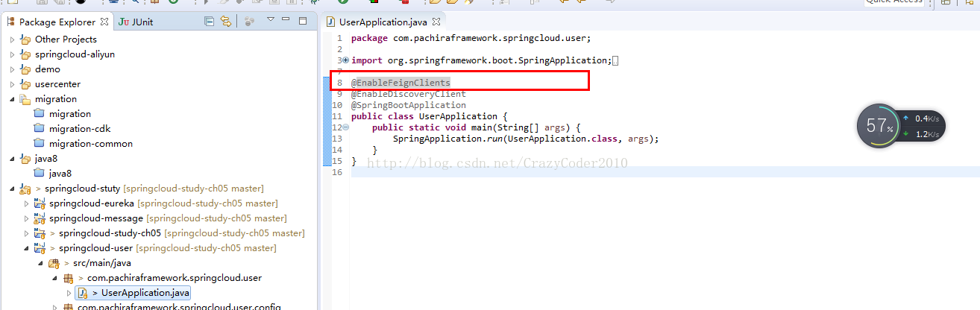Click the import org.springframework.boot.SpringApplication line
980x310 pixels.
coord(482,60)
